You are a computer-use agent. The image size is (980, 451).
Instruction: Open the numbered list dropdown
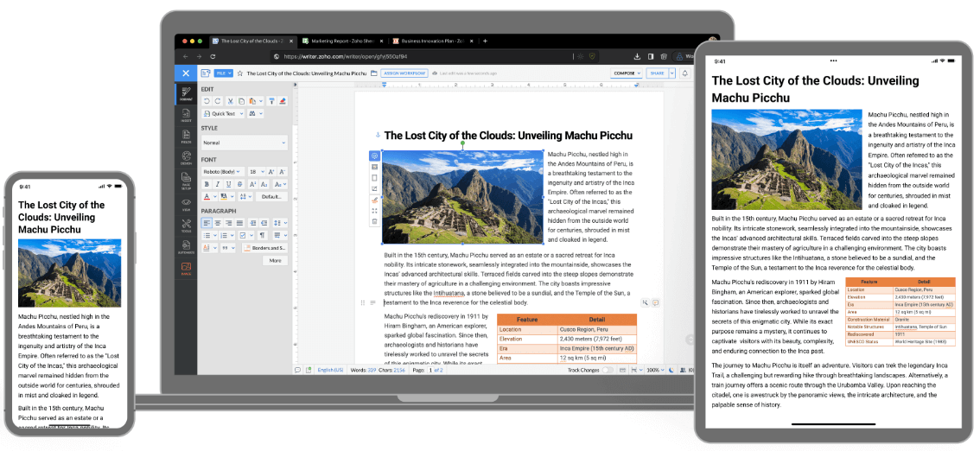pos(227,236)
